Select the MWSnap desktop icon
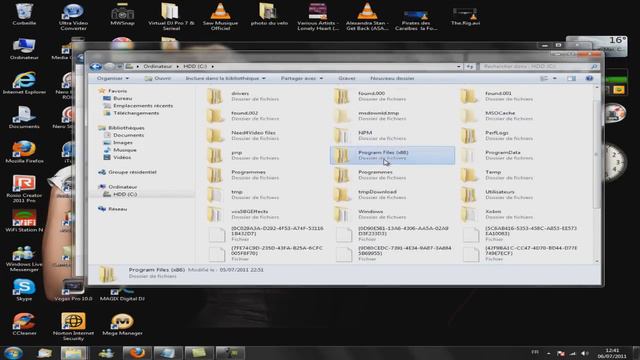Screen dimensions: 640x360 click(x=122, y=14)
